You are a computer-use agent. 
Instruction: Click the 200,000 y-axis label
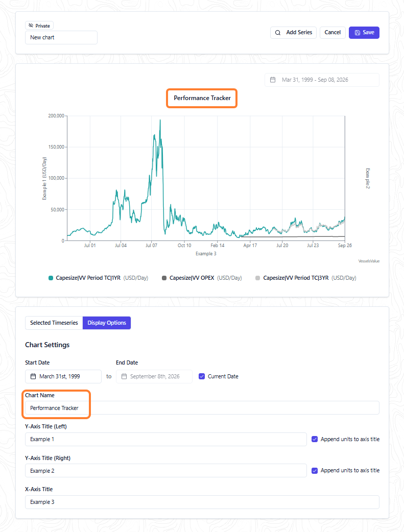[x=56, y=116]
